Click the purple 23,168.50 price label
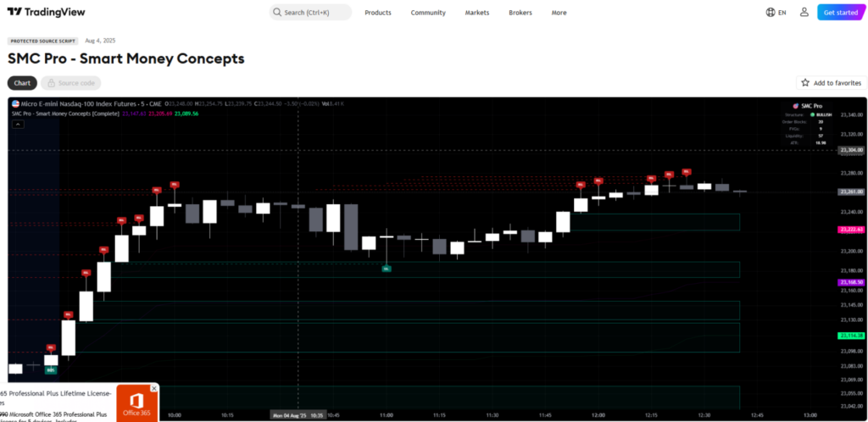868x422 pixels. 851,282
